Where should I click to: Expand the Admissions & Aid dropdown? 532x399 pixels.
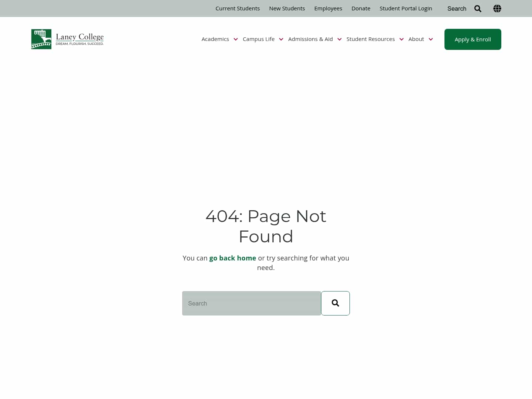[x=340, y=39]
